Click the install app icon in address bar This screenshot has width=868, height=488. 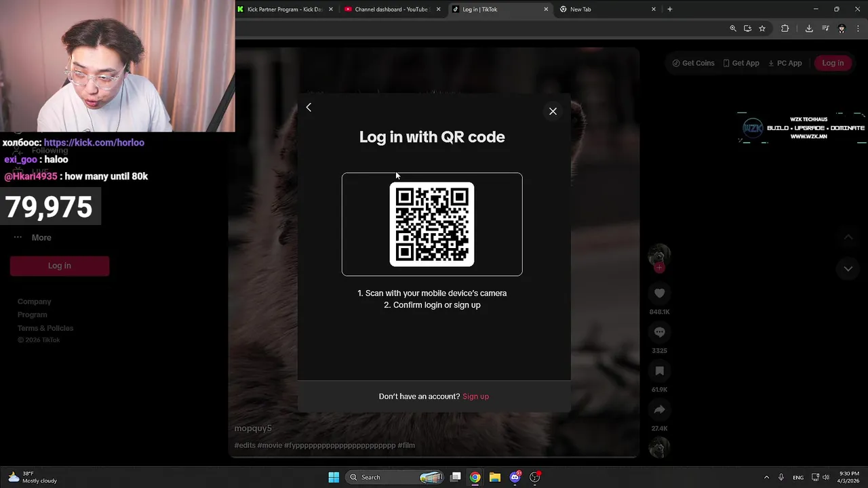[747, 28]
